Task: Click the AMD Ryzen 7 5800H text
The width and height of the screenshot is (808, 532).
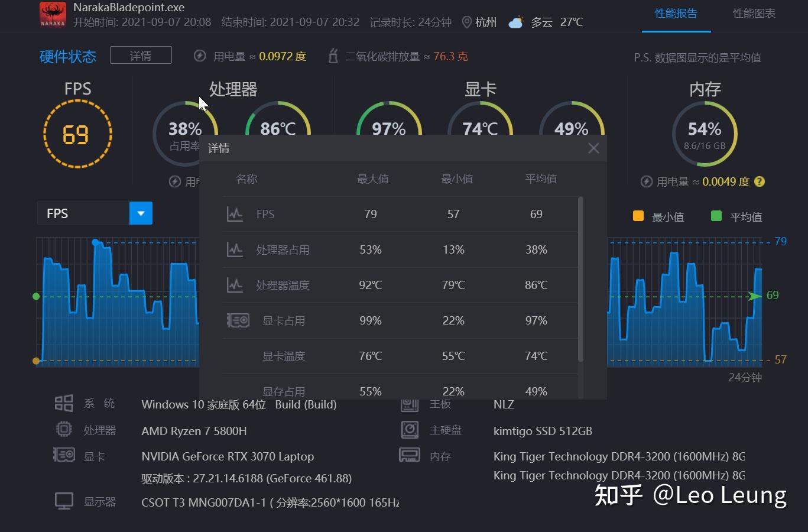Action: (x=194, y=431)
